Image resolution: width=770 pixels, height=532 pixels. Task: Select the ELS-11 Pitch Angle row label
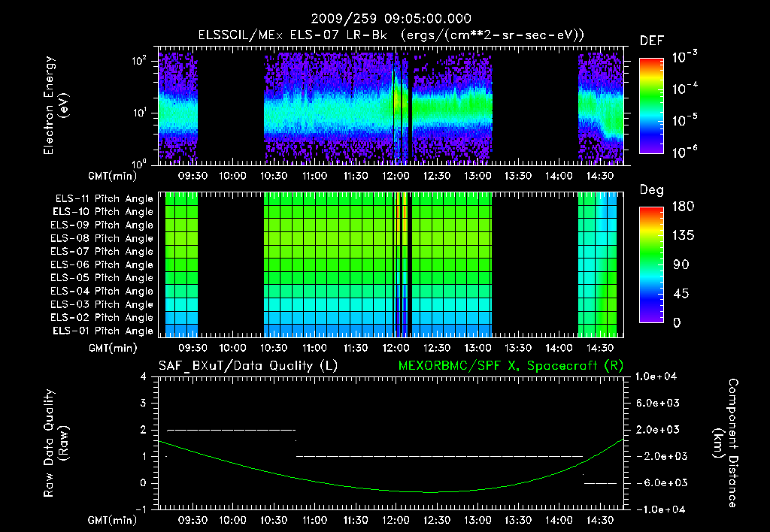tap(104, 199)
